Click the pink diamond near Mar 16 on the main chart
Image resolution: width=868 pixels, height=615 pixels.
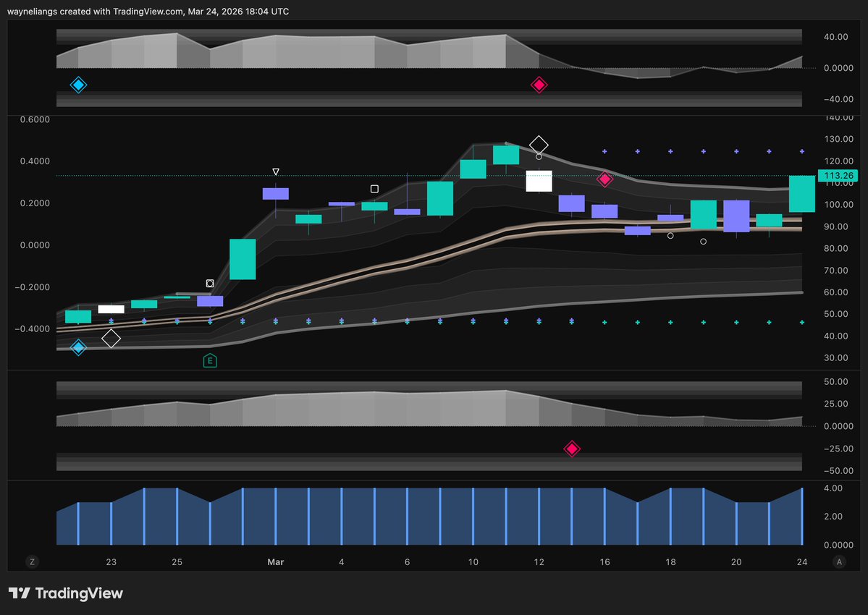tap(604, 179)
